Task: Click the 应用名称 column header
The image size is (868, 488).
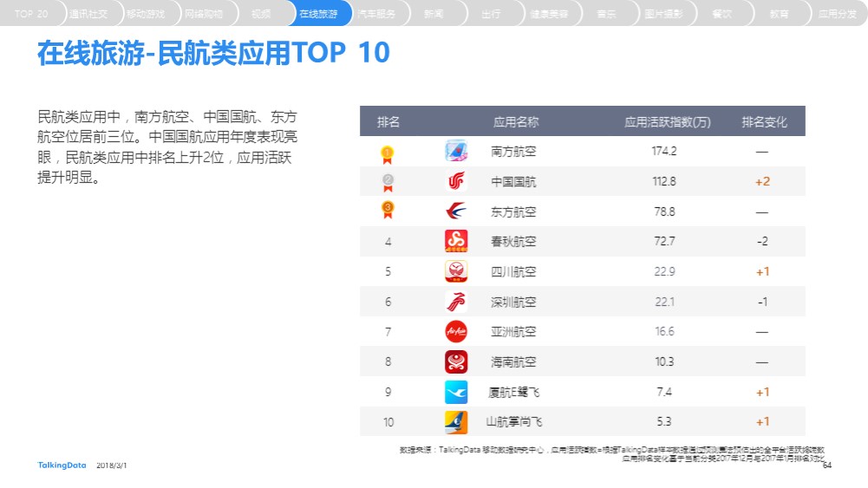Action: (516, 121)
